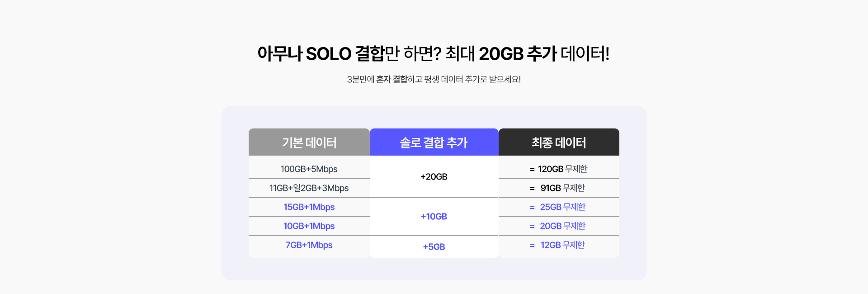Screen dimensions: 868x294
Task: Click the 12GB 무제한 result
Action: [562, 245]
